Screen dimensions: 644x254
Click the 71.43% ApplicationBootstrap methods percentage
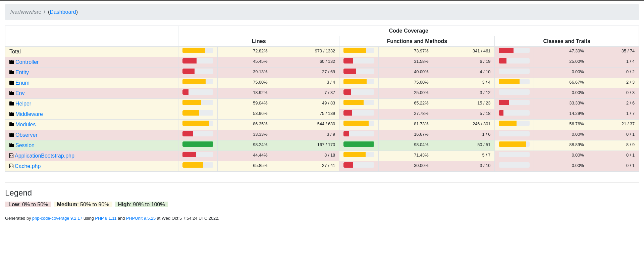pyautogui.click(x=421, y=155)
